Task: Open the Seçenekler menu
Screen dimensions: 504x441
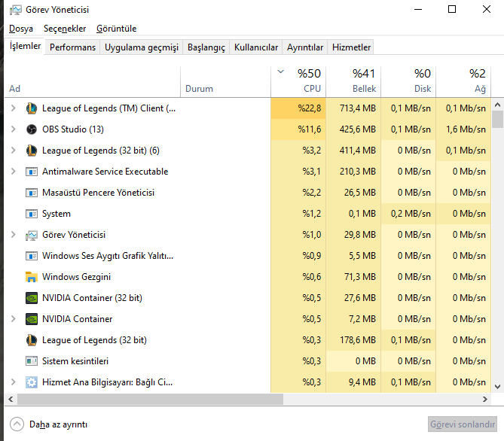Action: click(x=65, y=29)
